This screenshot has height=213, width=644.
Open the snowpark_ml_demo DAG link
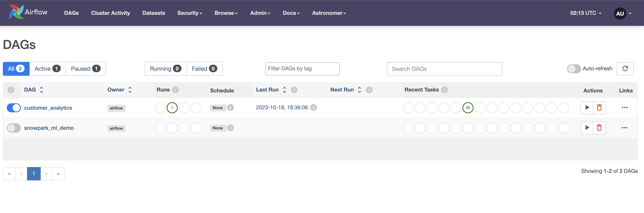49,128
